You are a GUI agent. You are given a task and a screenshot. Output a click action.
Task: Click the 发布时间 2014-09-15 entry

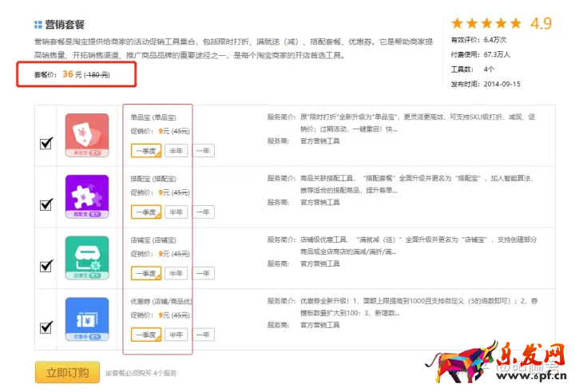[x=486, y=84]
